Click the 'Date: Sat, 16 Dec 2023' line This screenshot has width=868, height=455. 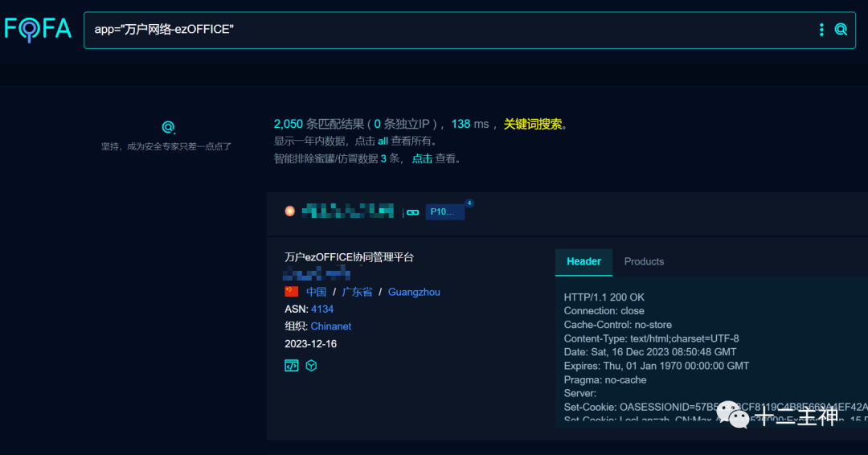tap(650, 352)
